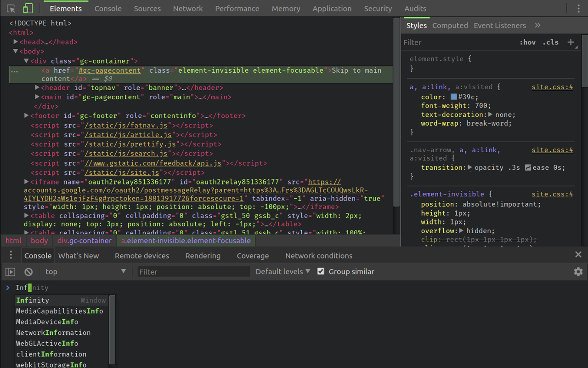The image size is (588, 368).
Task: Open the Application tab
Action: [332, 8]
